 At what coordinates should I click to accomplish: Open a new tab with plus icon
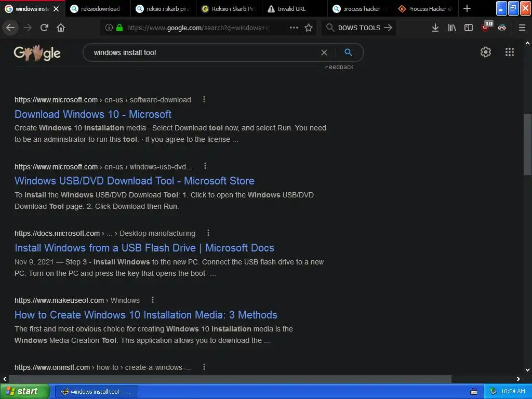click(x=467, y=8)
